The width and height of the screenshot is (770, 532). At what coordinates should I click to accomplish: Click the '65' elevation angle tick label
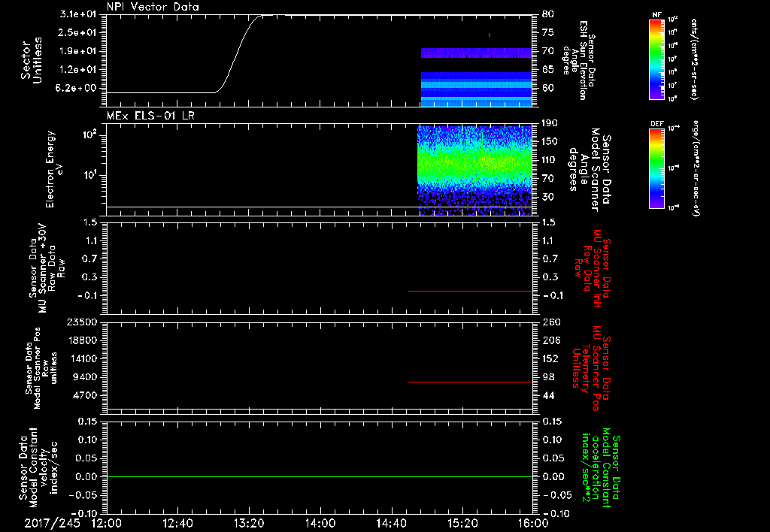point(548,70)
